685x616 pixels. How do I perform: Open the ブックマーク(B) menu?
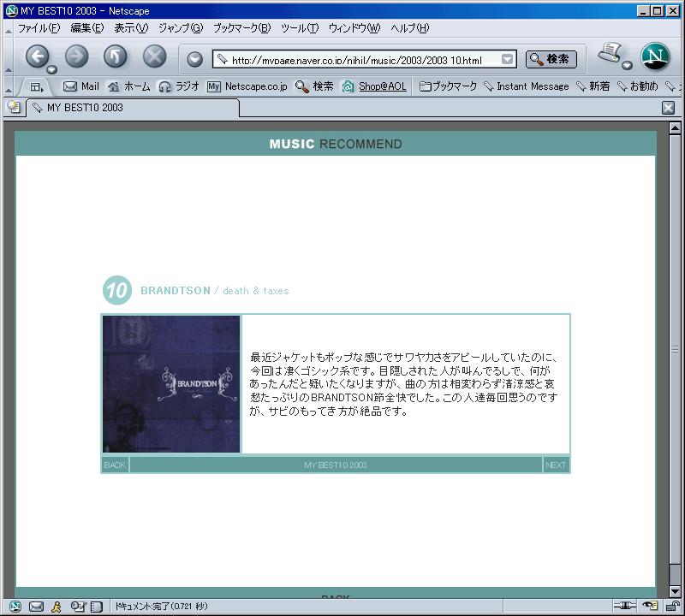[x=241, y=28]
